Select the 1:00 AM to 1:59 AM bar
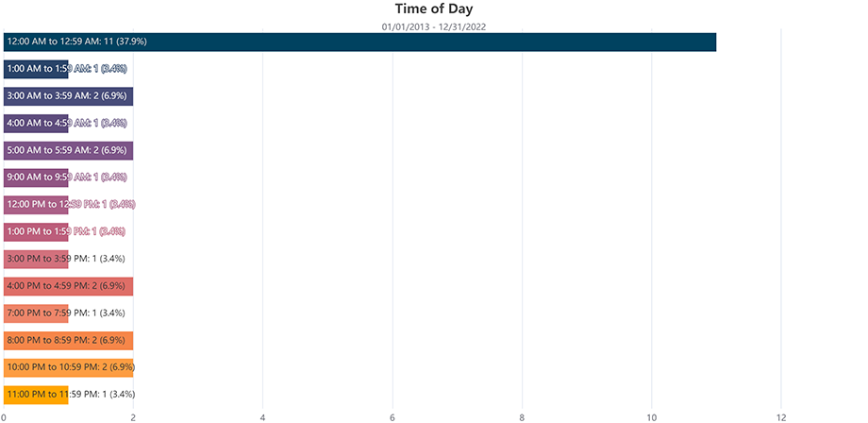Image resolution: width=868 pixels, height=423 pixels. (36, 69)
